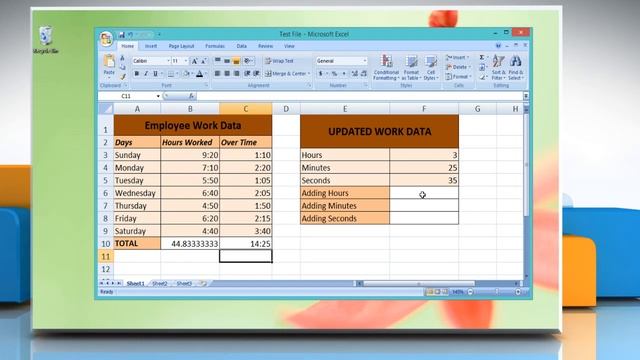The width and height of the screenshot is (640, 360).
Task: Click Format in Cells group
Action: [458, 76]
